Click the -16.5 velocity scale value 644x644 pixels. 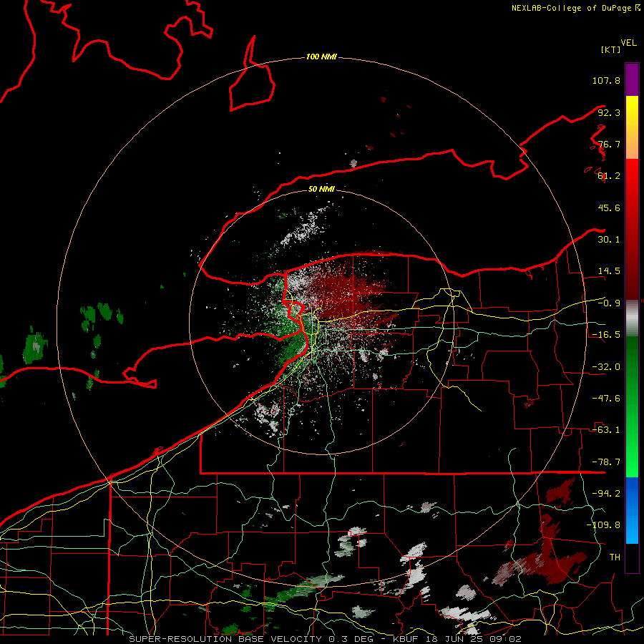(606, 335)
